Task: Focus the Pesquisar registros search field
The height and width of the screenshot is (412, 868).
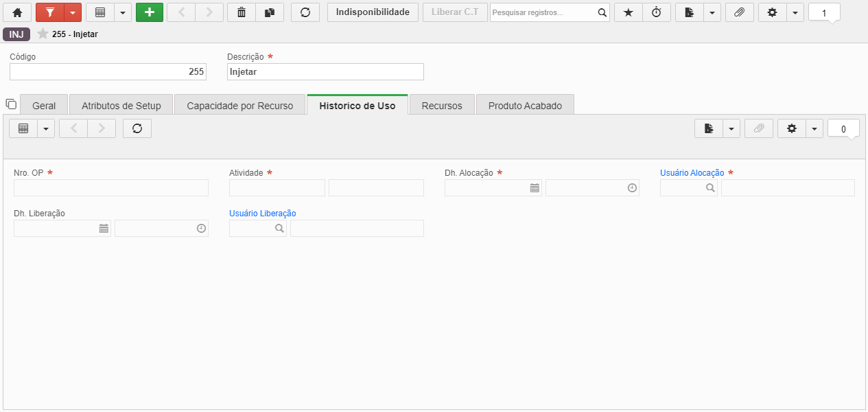Action: (x=543, y=12)
